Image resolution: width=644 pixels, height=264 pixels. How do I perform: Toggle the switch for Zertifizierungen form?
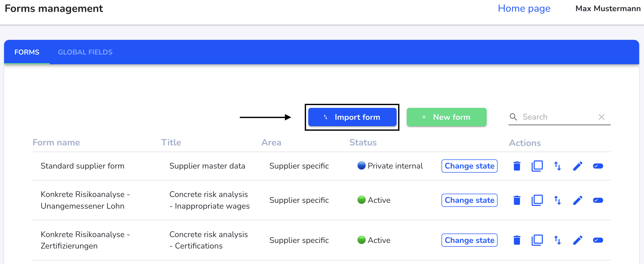pyautogui.click(x=598, y=240)
